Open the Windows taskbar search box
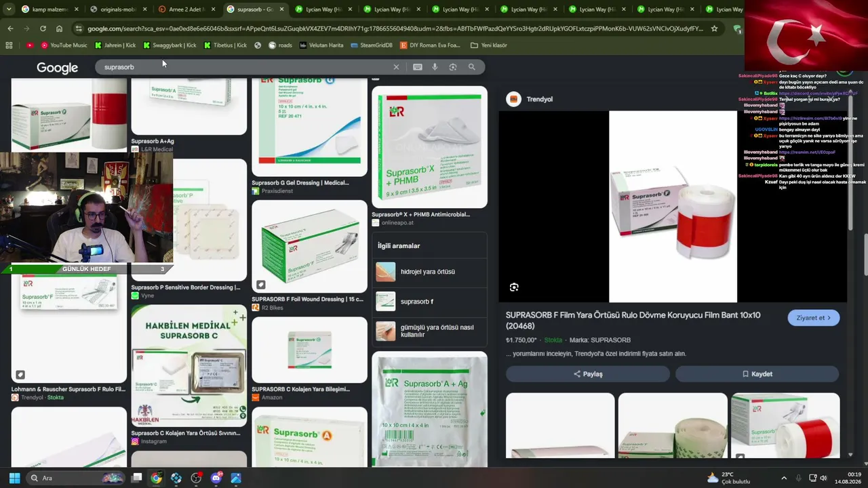The image size is (868, 488). click(x=75, y=478)
